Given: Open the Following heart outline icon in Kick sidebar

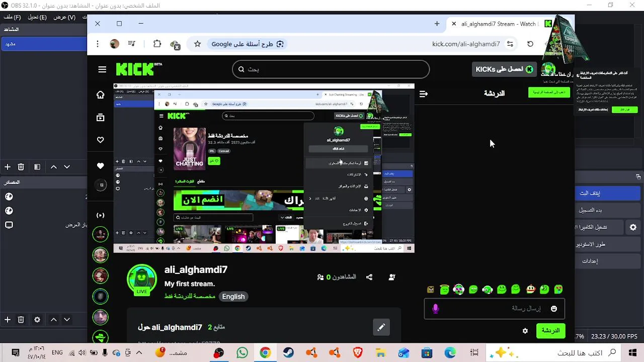Looking at the screenshot, I should pos(101,140).
